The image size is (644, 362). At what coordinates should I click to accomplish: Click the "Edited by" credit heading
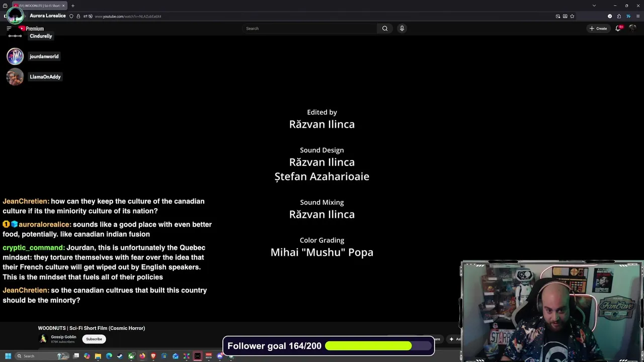tap(322, 113)
